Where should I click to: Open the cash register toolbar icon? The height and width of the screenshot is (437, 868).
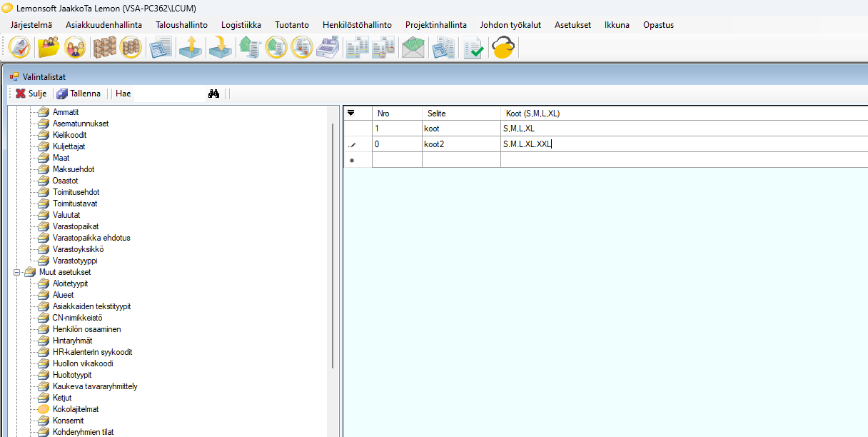(x=328, y=49)
